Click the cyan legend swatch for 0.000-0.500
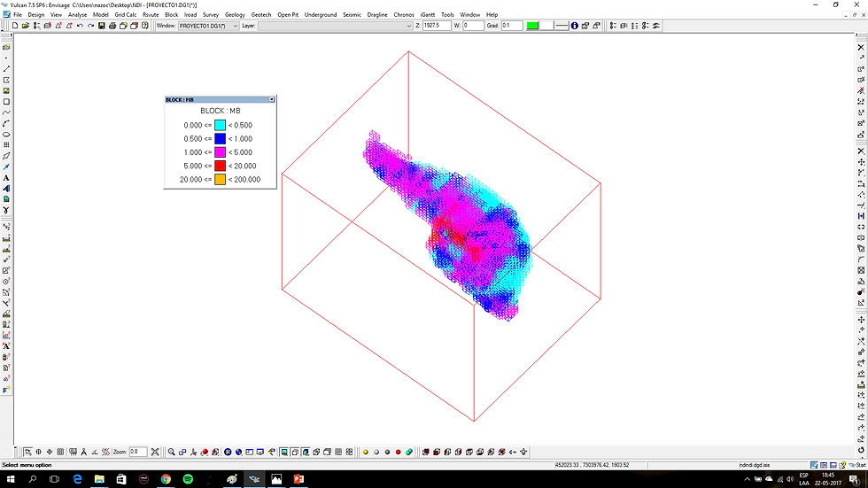868x488 pixels. click(221, 125)
